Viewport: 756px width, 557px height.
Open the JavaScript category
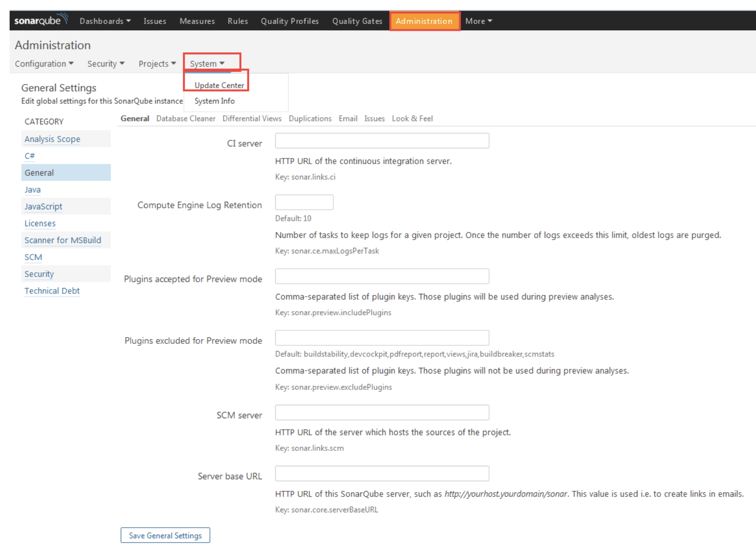43,206
